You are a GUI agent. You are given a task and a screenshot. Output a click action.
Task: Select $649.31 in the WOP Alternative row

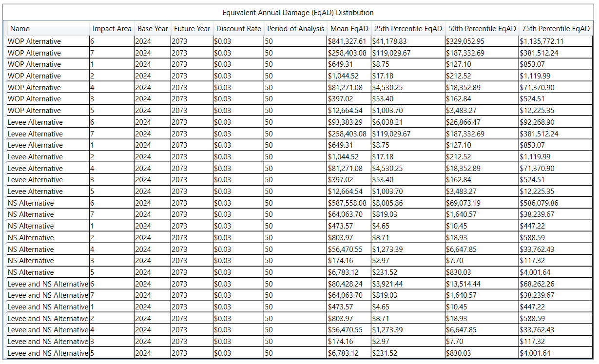point(349,64)
